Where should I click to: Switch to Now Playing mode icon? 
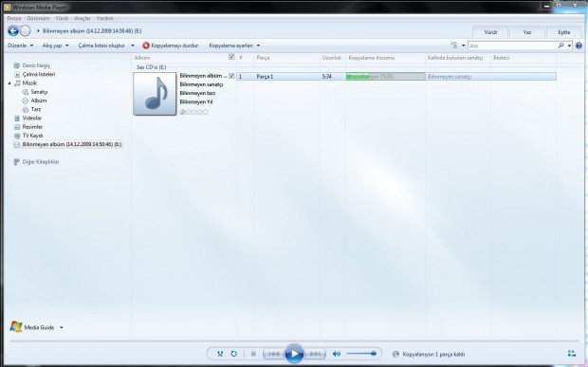pyautogui.click(x=572, y=354)
